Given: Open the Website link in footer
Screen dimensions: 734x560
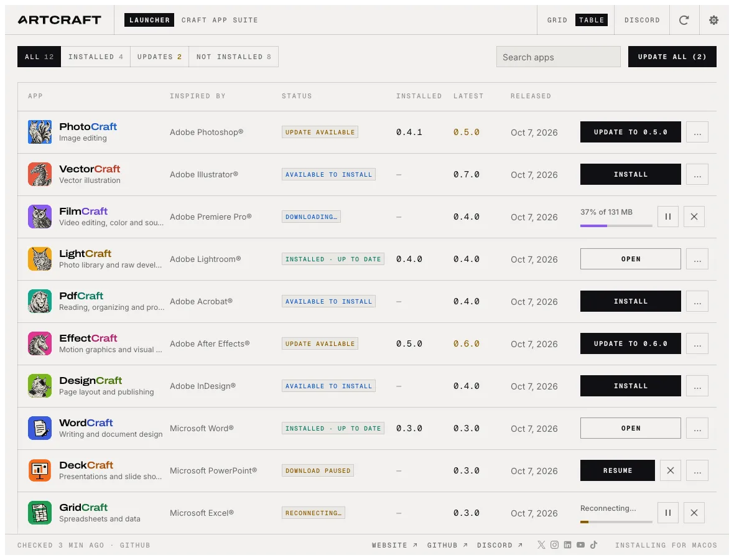Looking at the screenshot, I should point(394,545).
